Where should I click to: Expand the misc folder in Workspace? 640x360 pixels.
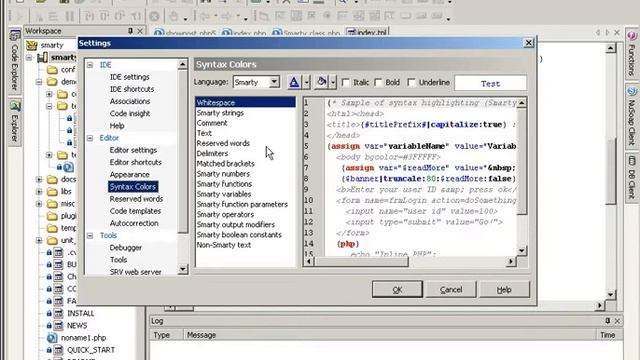(39, 204)
